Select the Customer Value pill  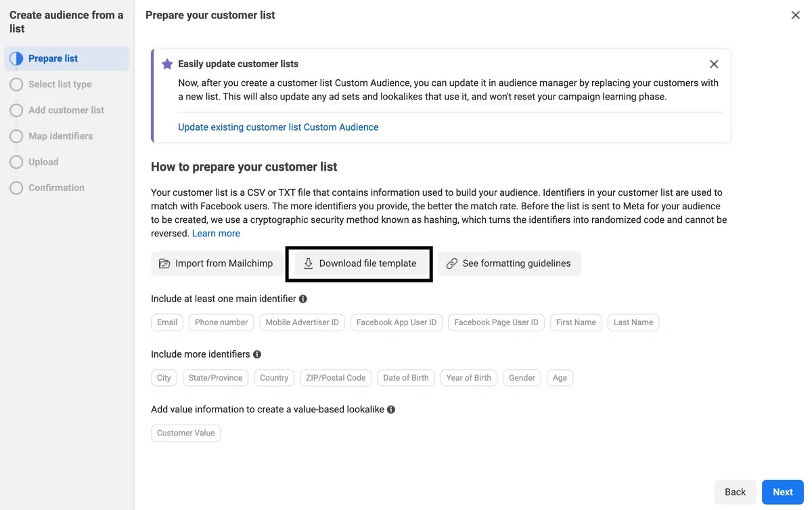coord(185,433)
